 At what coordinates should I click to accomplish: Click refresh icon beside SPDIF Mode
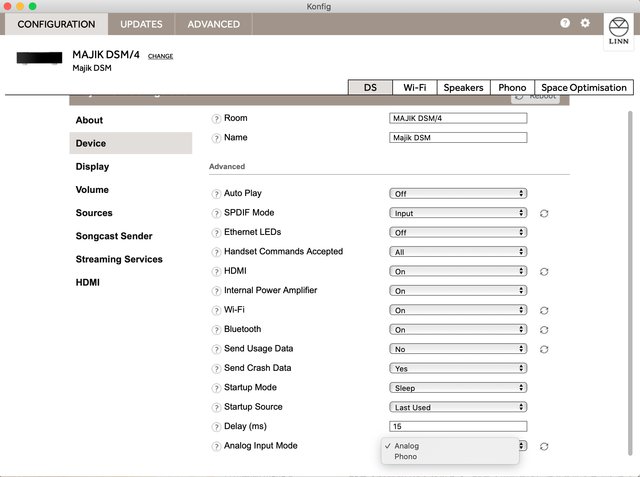pos(544,213)
